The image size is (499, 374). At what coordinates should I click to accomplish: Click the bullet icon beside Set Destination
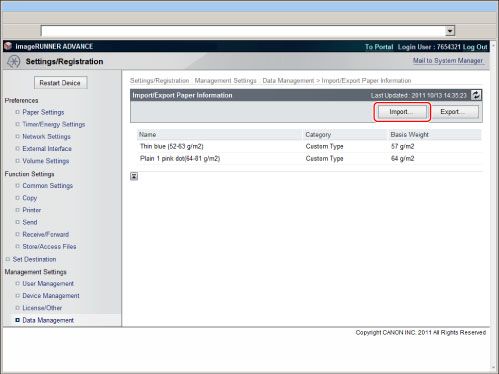coord(8,259)
